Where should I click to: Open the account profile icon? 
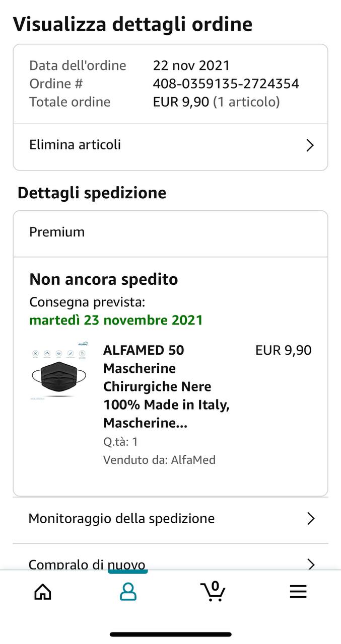[x=128, y=591]
